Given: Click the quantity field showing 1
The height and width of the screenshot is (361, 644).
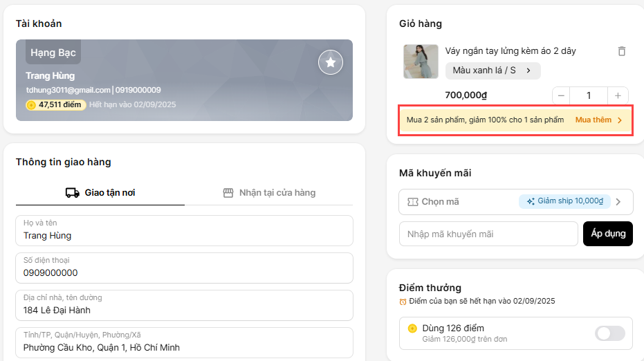Looking at the screenshot, I should [589, 95].
